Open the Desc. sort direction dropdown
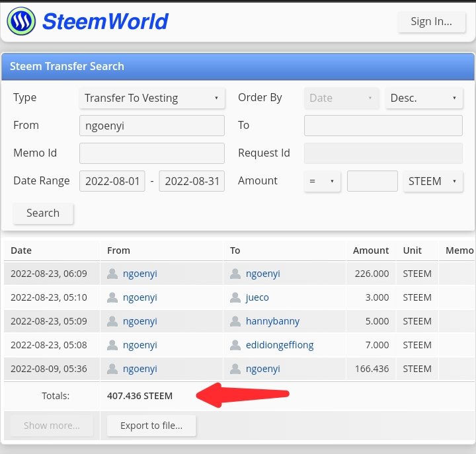 tap(424, 98)
